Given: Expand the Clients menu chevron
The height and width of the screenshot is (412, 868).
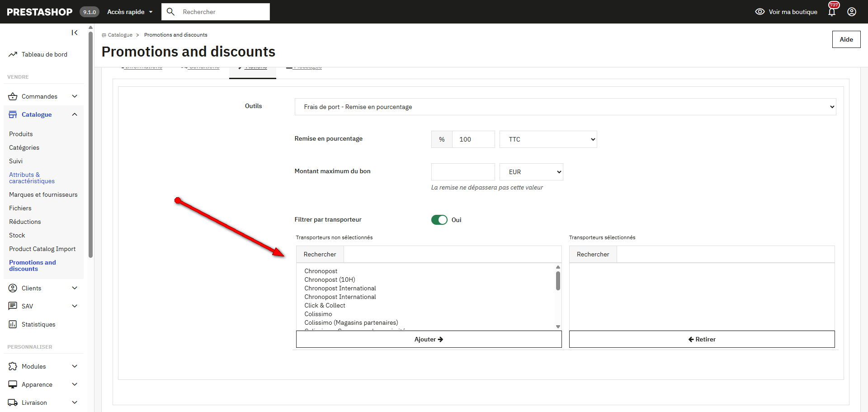Looking at the screenshot, I should click(75, 288).
